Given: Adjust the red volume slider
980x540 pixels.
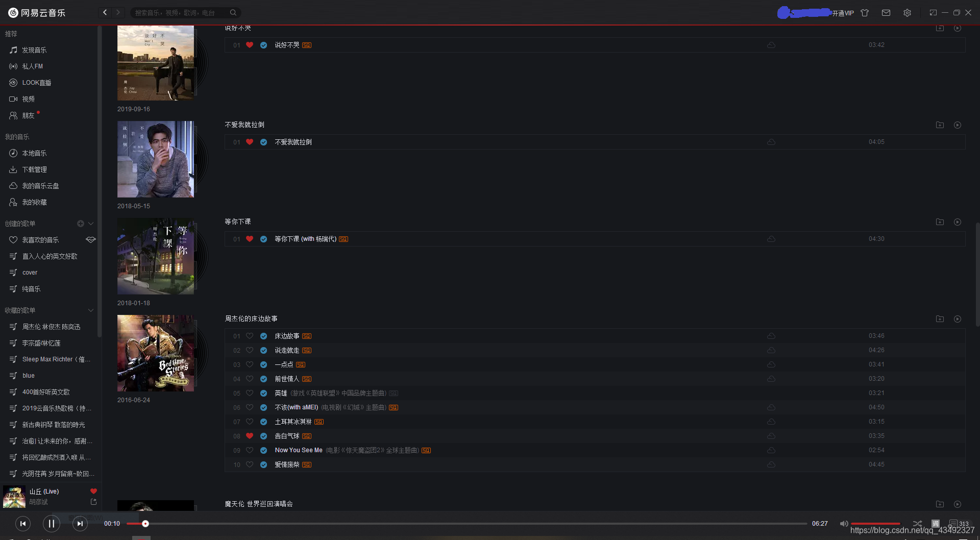Looking at the screenshot, I should [x=876, y=524].
